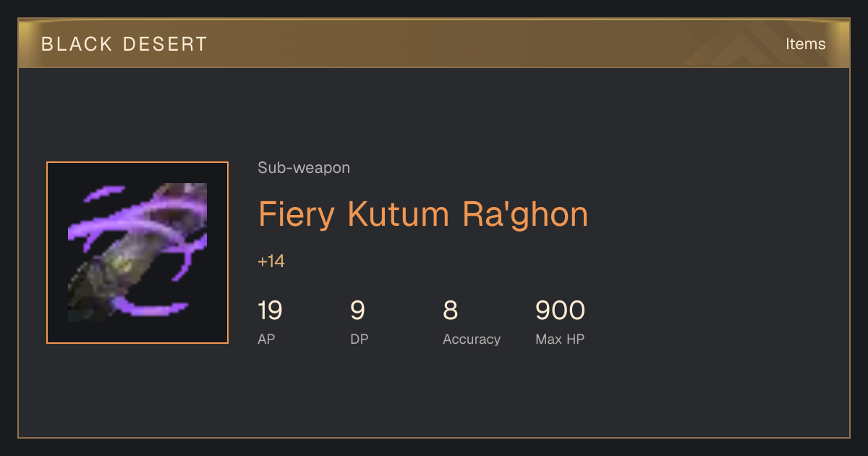Viewport: 868px width, 456px height.
Task: Select the DP value 9
Action: 357,311
